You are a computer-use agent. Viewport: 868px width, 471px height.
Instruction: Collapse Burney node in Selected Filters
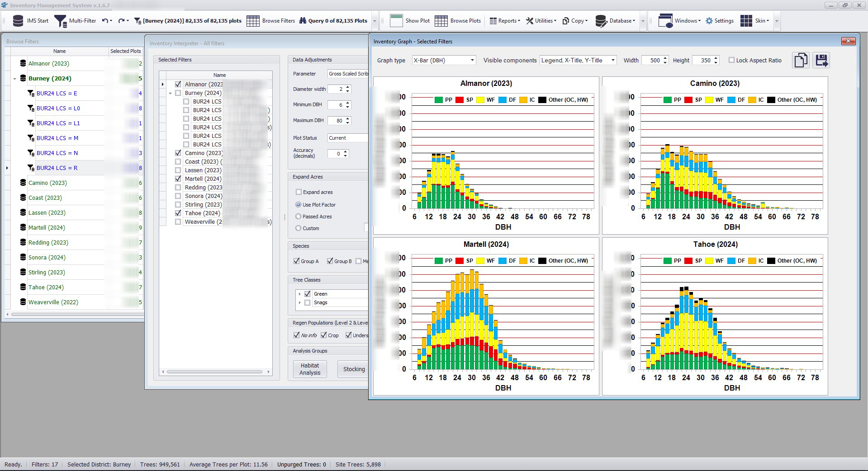click(x=171, y=93)
